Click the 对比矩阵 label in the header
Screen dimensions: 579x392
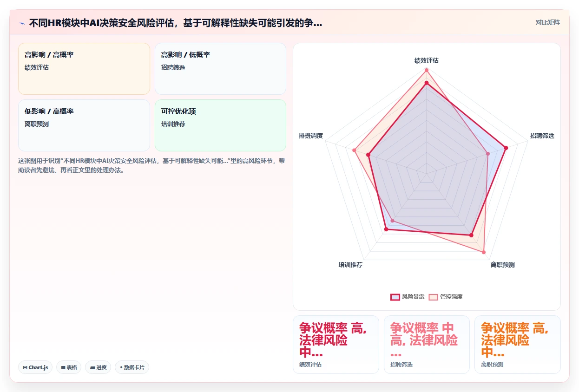tap(547, 22)
